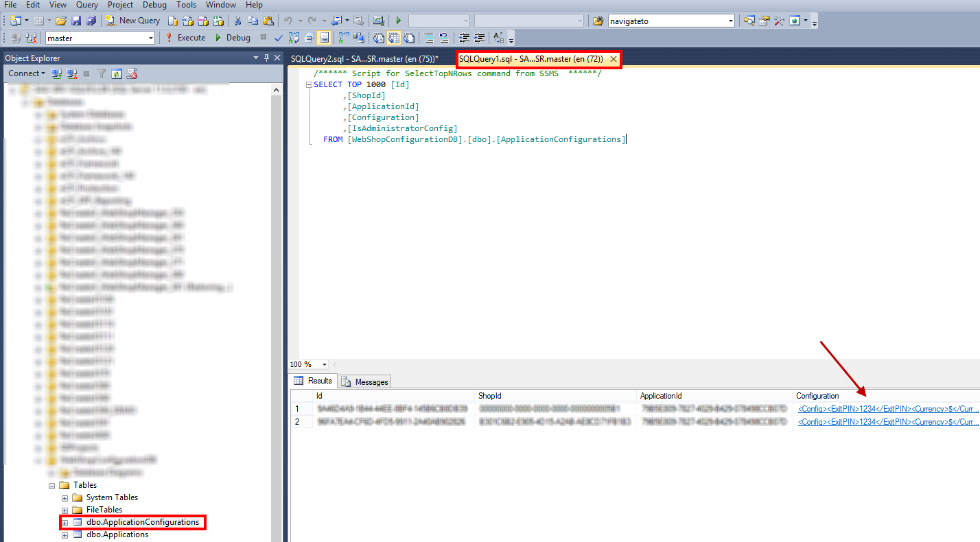Open Object Explorer filter icon
The height and width of the screenshot is (542, 980).
(x=101, y=73)
